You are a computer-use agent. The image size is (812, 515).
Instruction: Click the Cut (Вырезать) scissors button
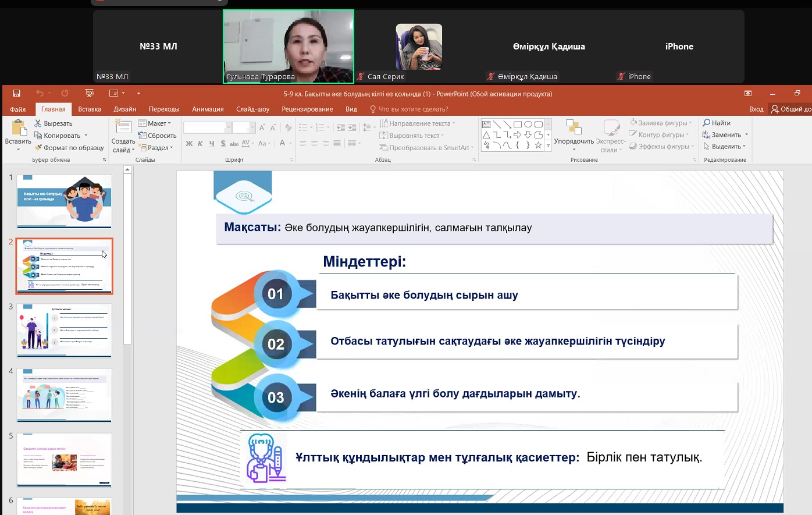[x=53, y=123]
